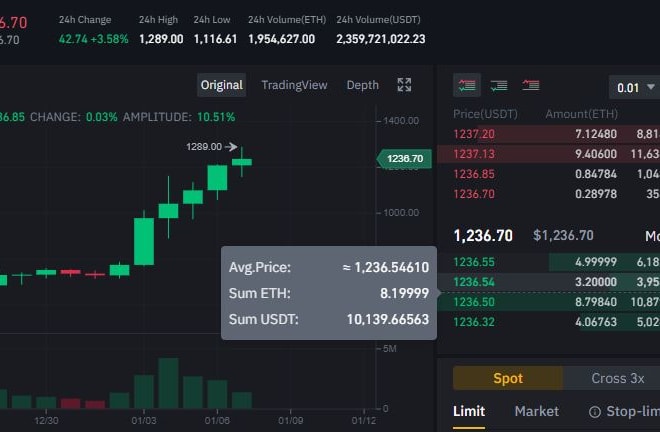Show sell orders only view icon
Image resolution: width=660 pixels, height=432 pixels.
click(531, 85)
